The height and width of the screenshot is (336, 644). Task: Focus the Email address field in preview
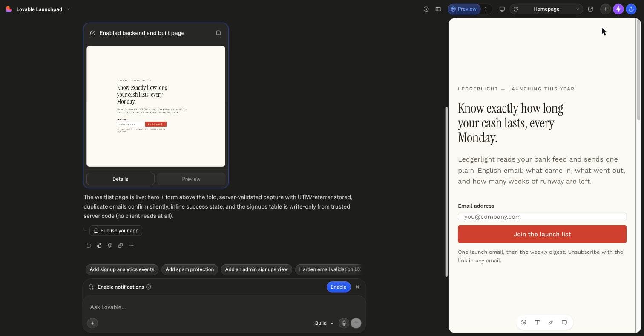pyautogui.click(x=542, y=217)
